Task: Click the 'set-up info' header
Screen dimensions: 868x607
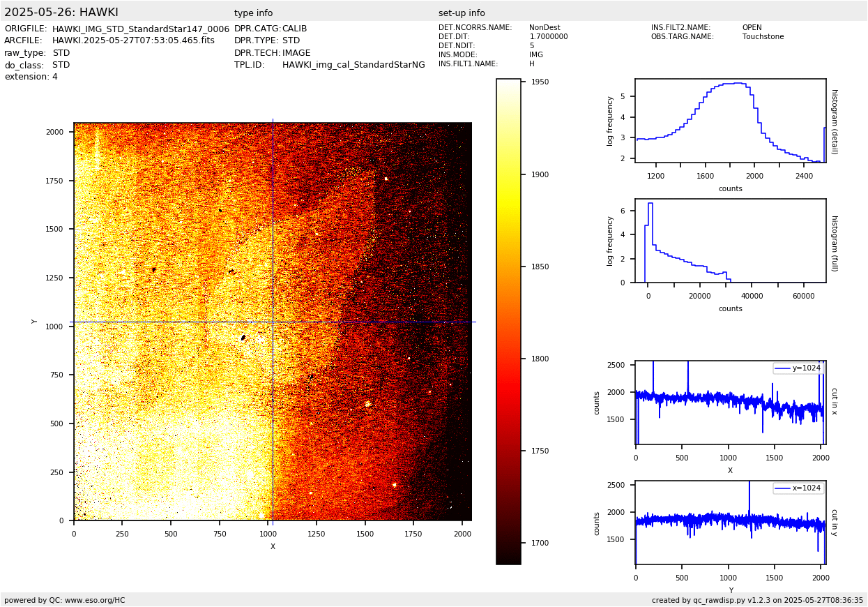Action: tap(462, 13)
